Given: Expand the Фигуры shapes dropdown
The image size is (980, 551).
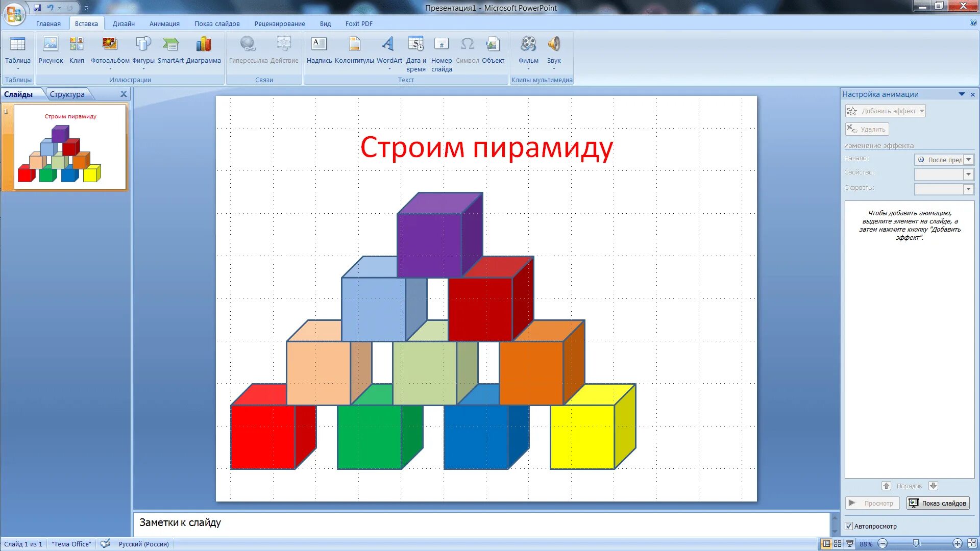Looking at the screenshot, I should tap(143, 68).
